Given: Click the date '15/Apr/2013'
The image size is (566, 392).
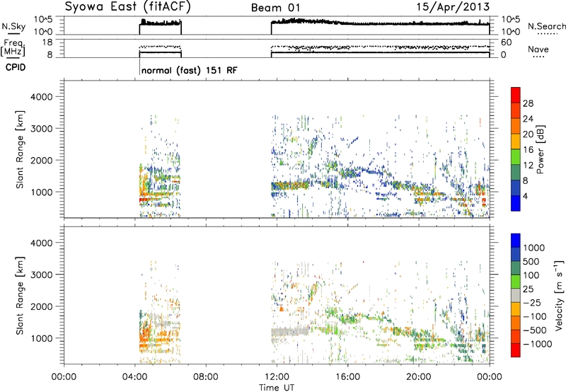Looking at the screenshot, I should [453, 7].
